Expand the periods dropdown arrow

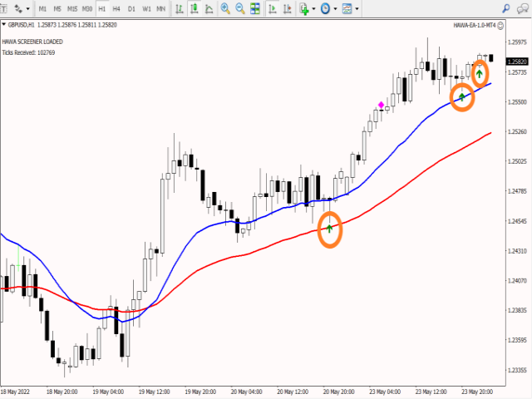[x=335, y=9]
